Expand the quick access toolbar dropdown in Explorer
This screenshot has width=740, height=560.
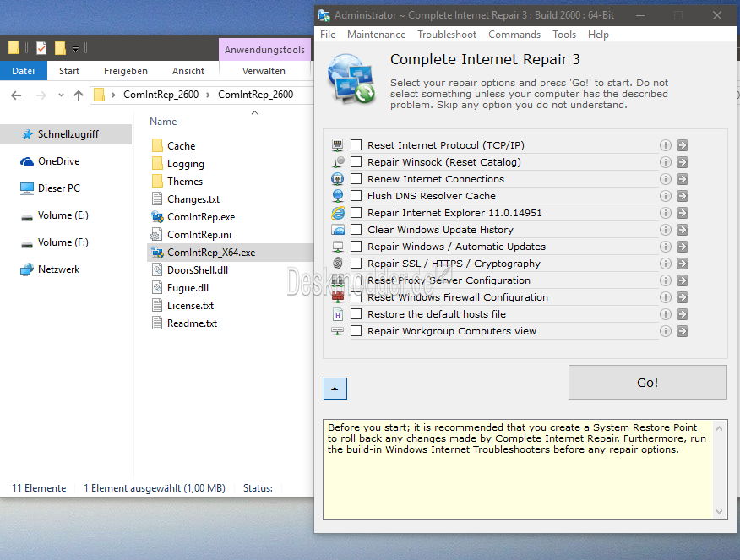[75, 49]
